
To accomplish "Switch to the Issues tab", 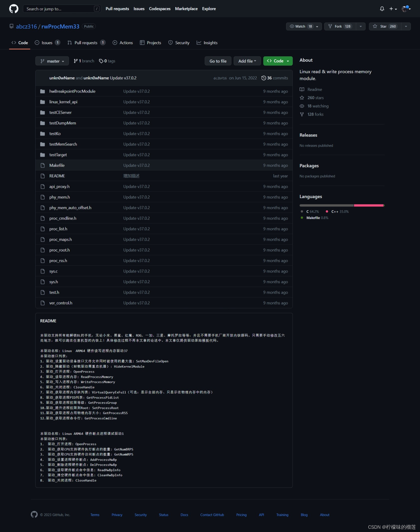I will (x=47, y=43).
